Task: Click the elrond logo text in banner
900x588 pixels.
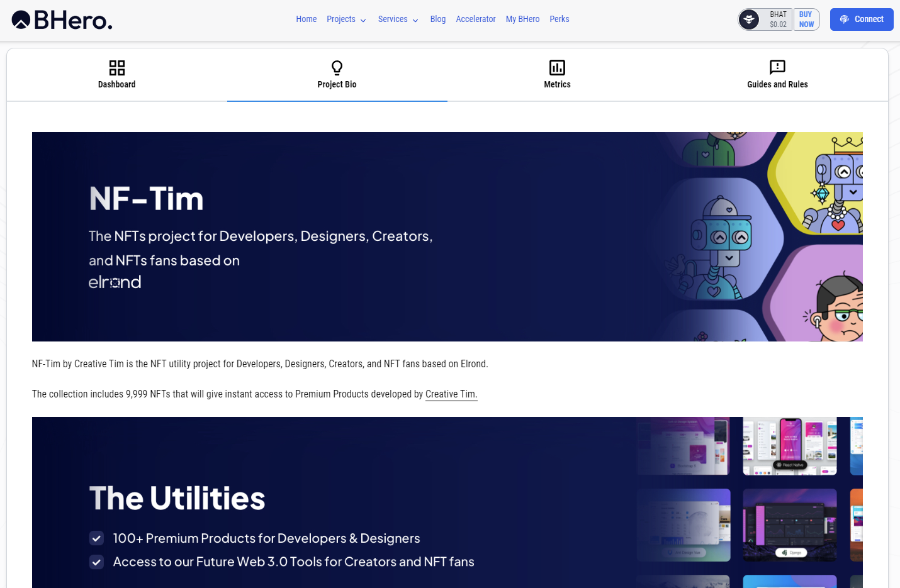Action: tap(115, 282)
